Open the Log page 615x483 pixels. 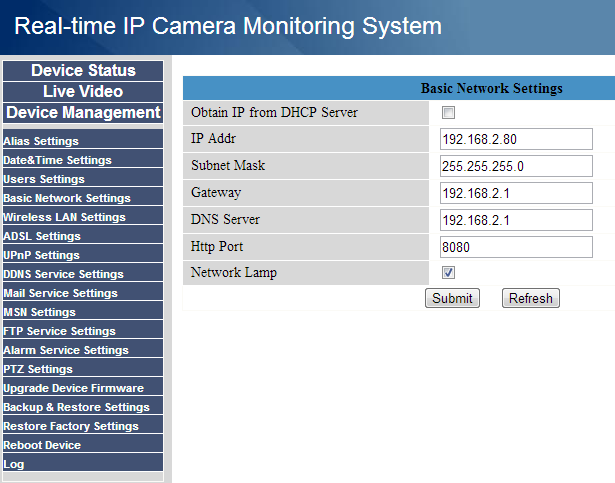coord(14,464)
